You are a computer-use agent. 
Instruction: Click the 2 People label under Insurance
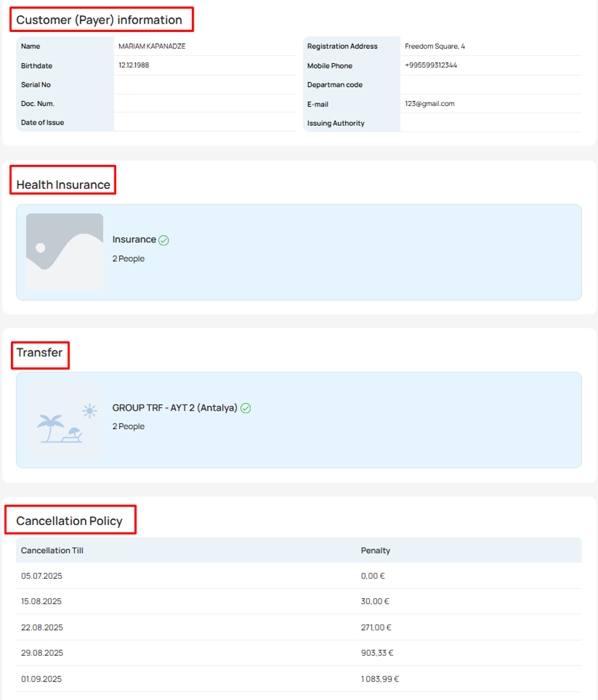[128, 259]
